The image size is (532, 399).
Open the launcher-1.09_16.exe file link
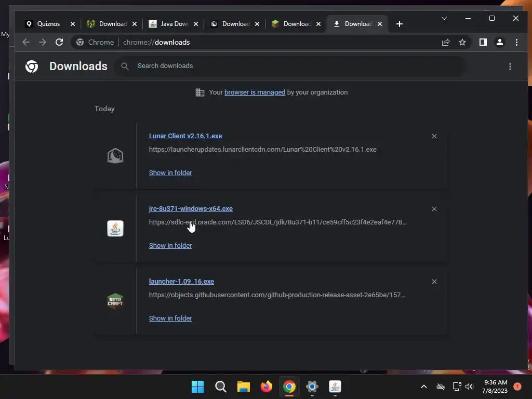pos(181,281)
